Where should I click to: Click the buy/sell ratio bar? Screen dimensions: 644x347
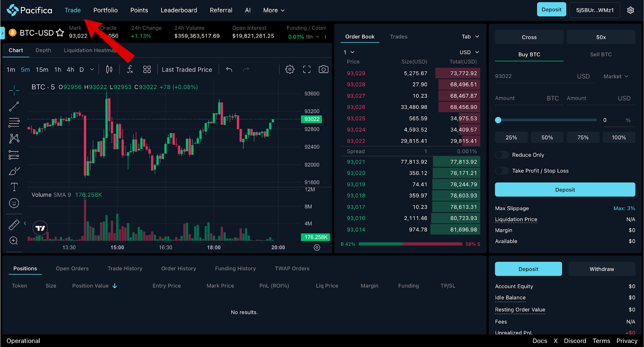410,244
